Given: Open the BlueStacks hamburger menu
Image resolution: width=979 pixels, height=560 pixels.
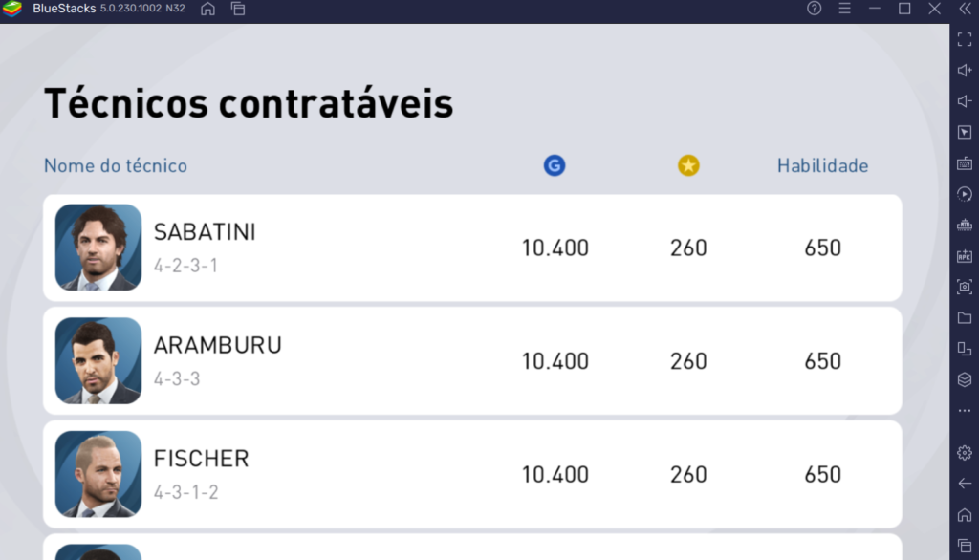Looking at the screenshot, I should pos(845,9).
